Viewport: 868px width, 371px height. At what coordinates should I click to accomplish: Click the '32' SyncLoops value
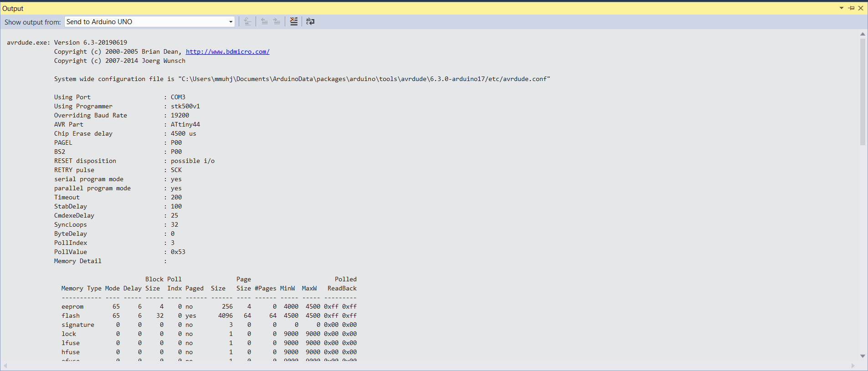point(175,224)
